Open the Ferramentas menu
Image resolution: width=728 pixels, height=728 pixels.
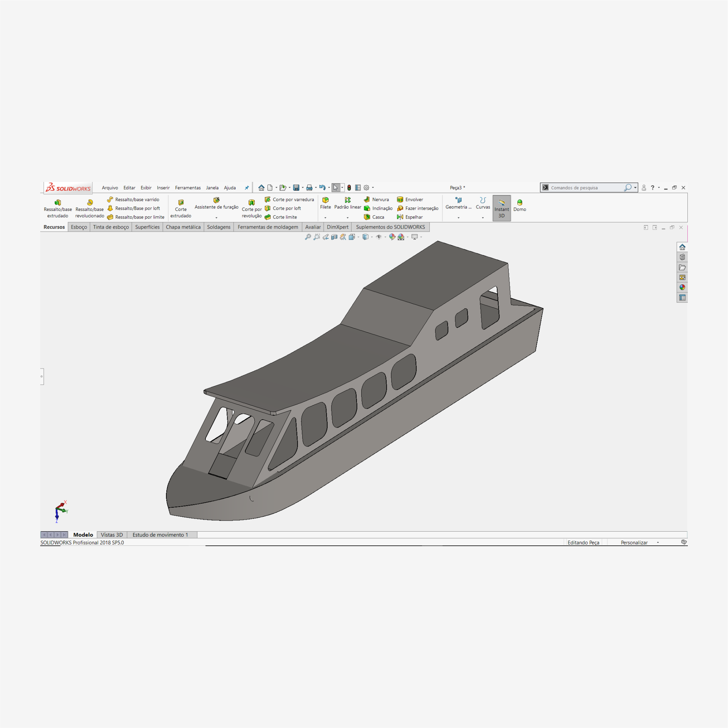click(188, 188)
